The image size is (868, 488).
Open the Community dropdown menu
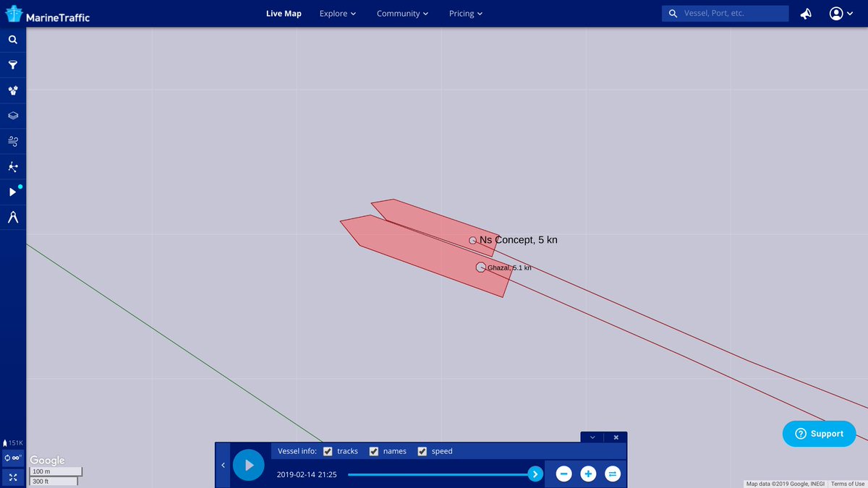tap(402, 14)
